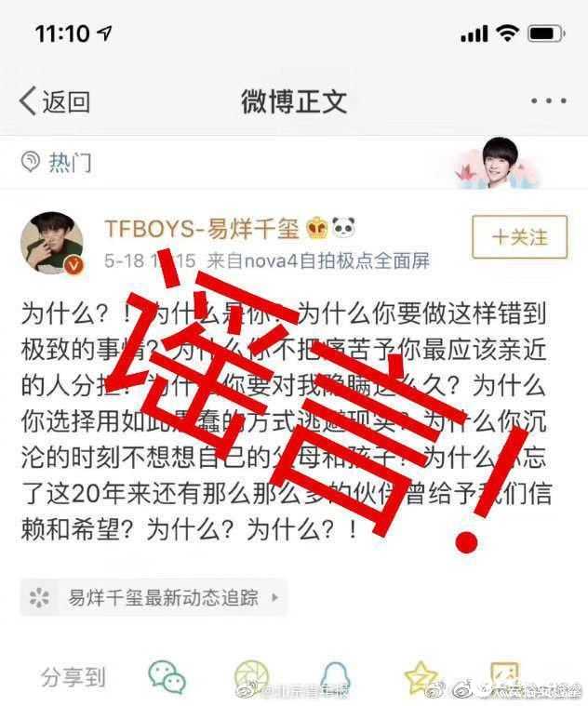Expand the arrow beside 最新动态追踪
588x706 pixels.
click(274, 598)
